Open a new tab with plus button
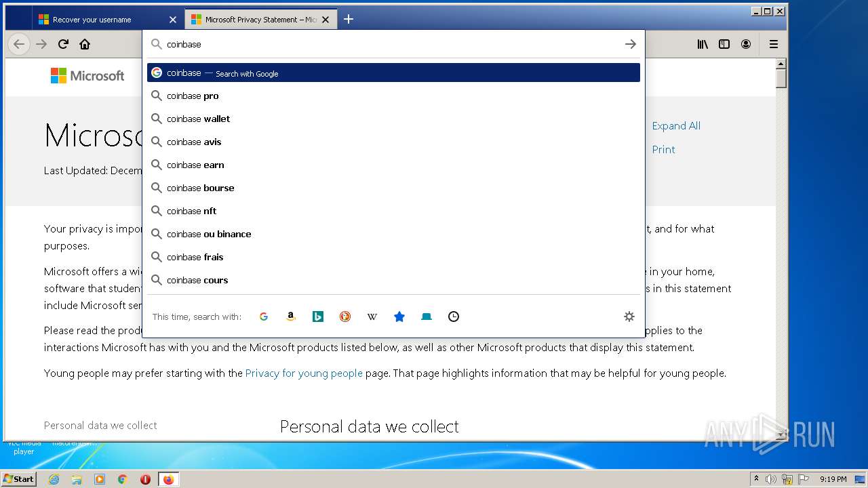Image resolution: width=868 pixels, height=488 pixels. click(x=349, y=19)
